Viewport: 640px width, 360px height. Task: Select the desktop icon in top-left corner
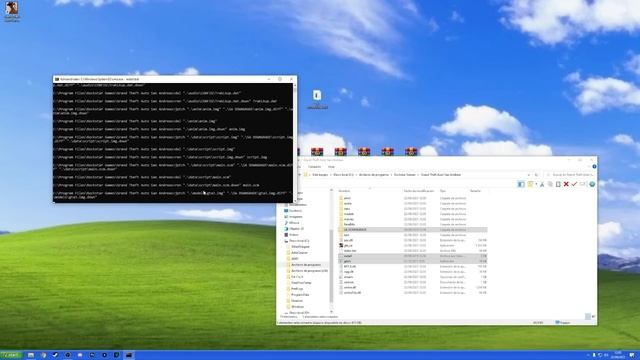pos(11,11)
